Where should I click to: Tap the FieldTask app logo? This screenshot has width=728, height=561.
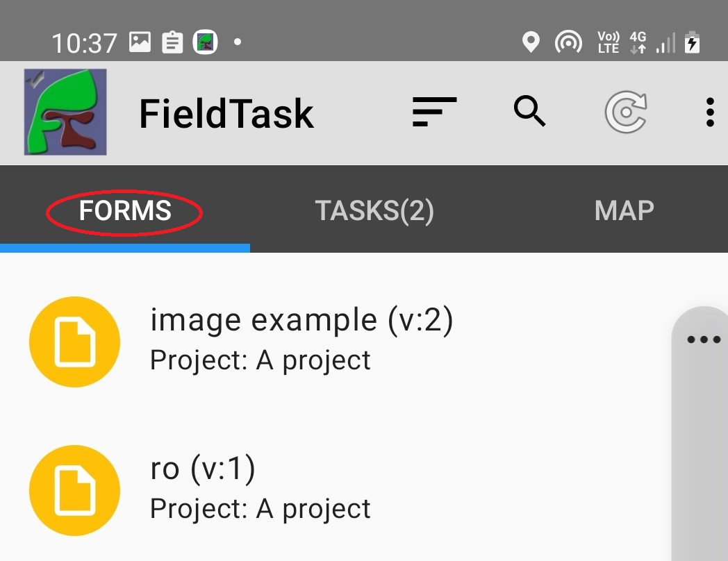(65, 112)
